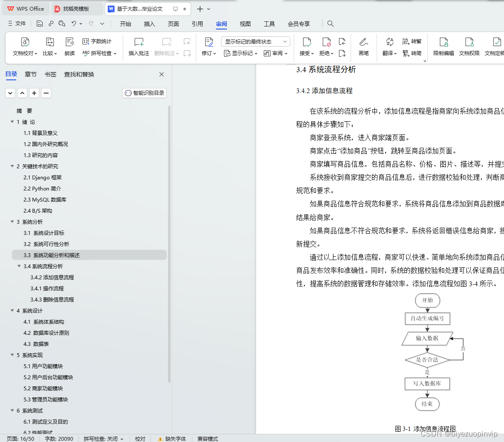Open the Tools ribbon tab
The height and width of the screenshot is (442, 504).
[x=269, y=24]
